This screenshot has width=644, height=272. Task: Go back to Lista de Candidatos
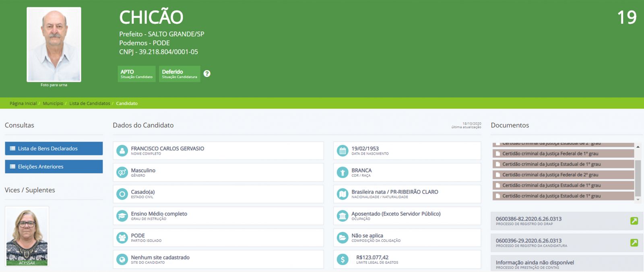tap(89, 103)
